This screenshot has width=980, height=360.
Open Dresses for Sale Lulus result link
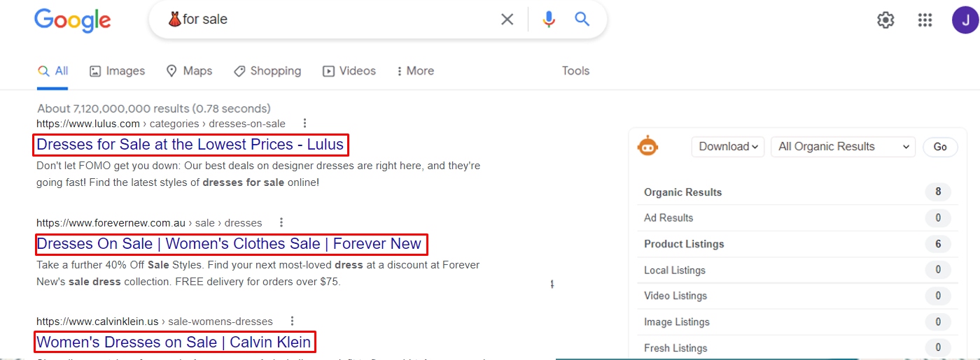point(190,145)
